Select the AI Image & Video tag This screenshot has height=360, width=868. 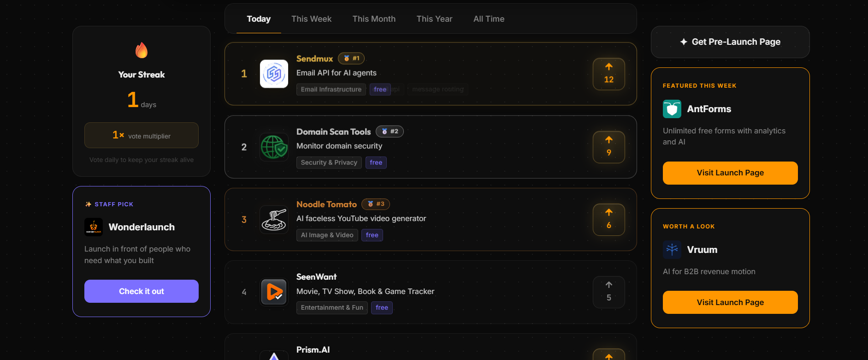point(327,235)
